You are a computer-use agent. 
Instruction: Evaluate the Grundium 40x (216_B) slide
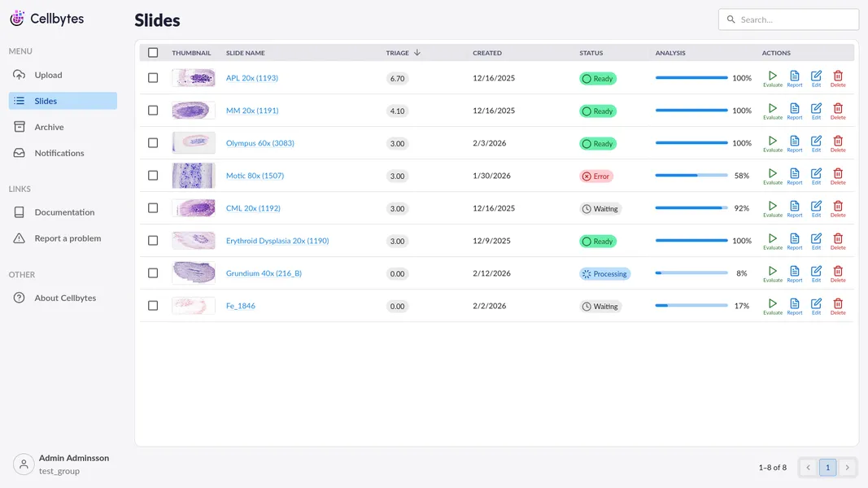pyautogui.click(x=772, y=273)
